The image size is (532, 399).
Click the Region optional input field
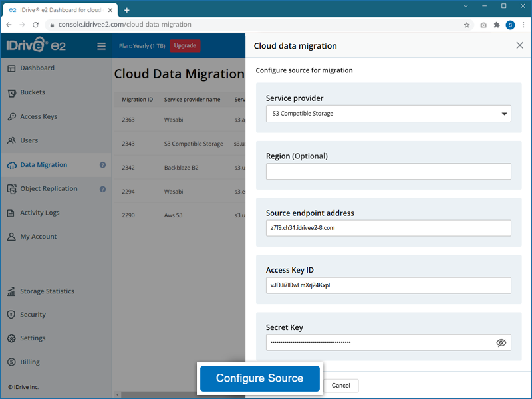(388, 172)
